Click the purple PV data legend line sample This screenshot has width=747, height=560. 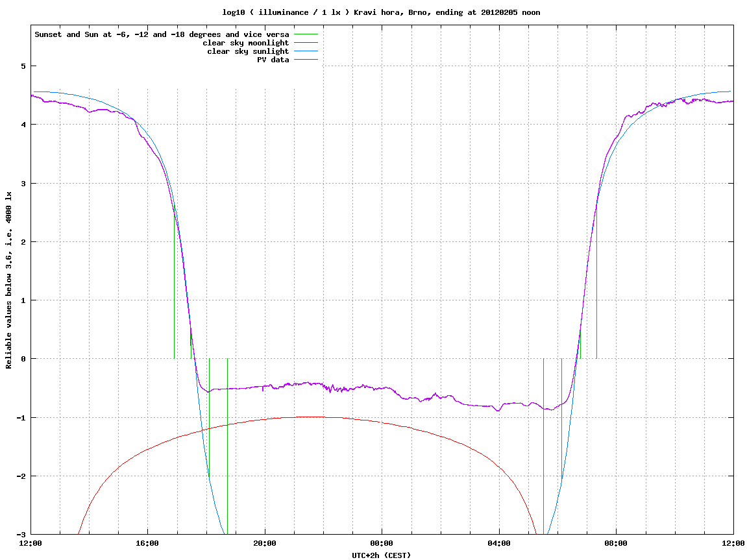click(x=306, y=60)
